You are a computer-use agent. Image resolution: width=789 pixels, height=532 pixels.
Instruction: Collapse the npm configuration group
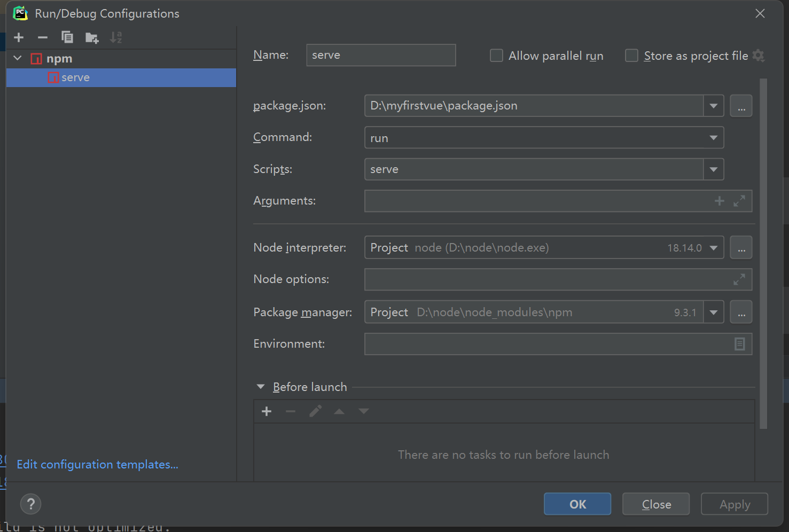tap(18, 58)
